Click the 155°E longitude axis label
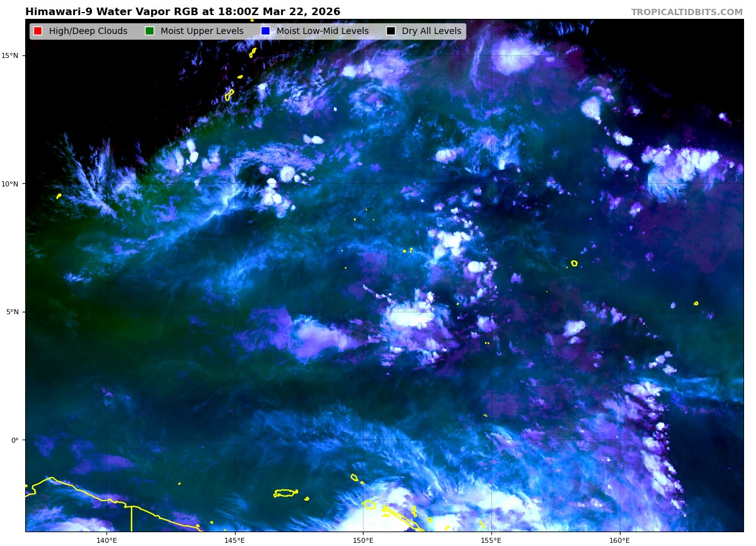 pyautogui.click(x=491, y=540)
